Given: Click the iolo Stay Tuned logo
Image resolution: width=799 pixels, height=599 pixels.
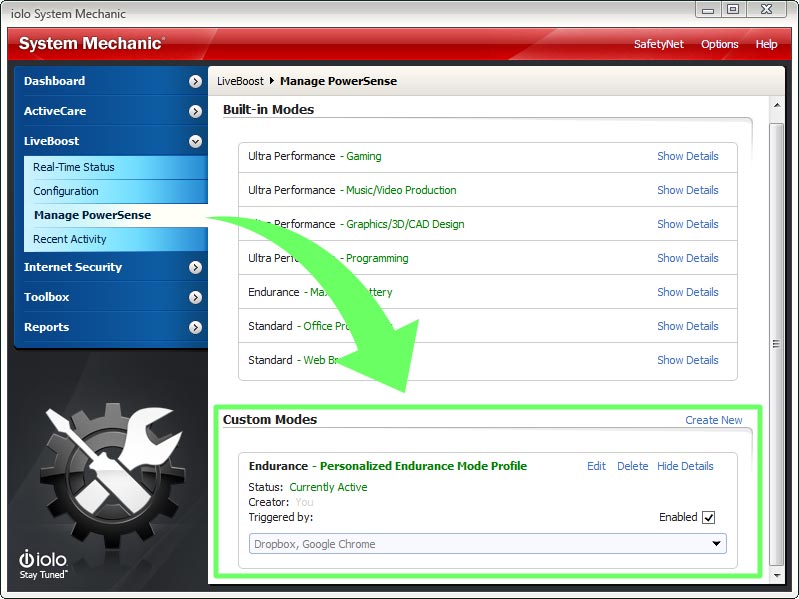Looking at the screenshot, I should coord(43,564).
